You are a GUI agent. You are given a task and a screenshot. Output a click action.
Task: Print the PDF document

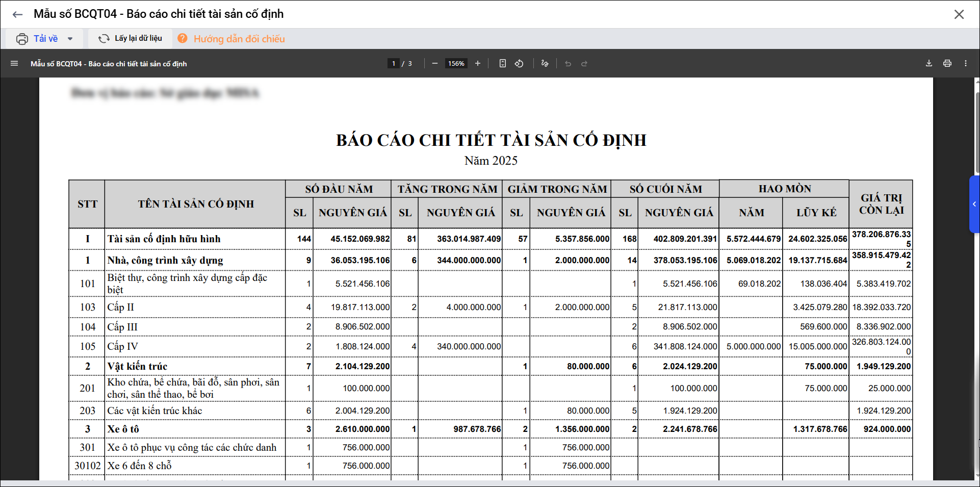coord(947,63)
